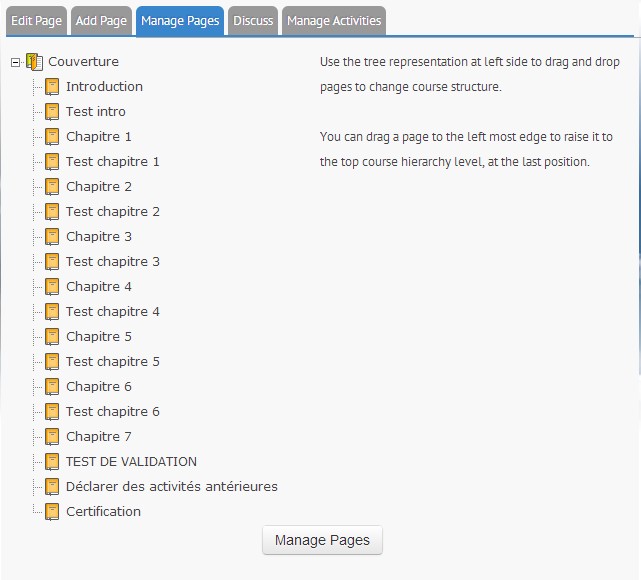This screenshot has width=641, height=580.
Task: Collapse the Couverture tree node
Action: click(15, 63)
